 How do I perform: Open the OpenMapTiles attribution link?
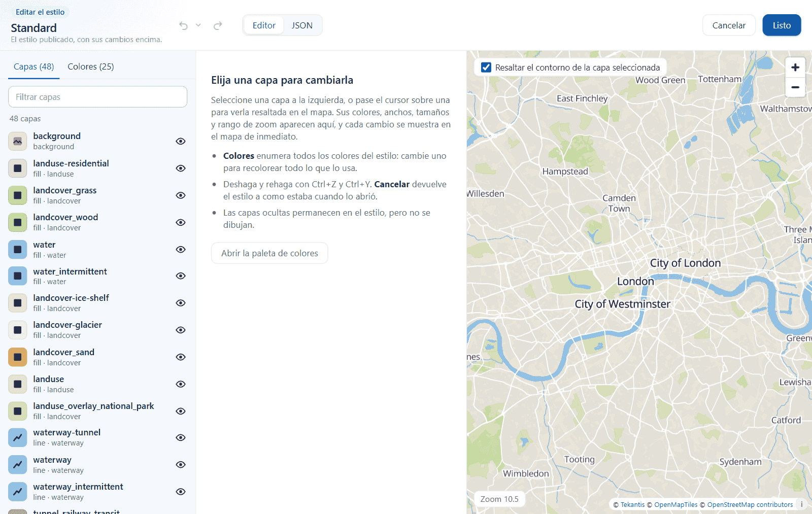[x=675, y=505]
